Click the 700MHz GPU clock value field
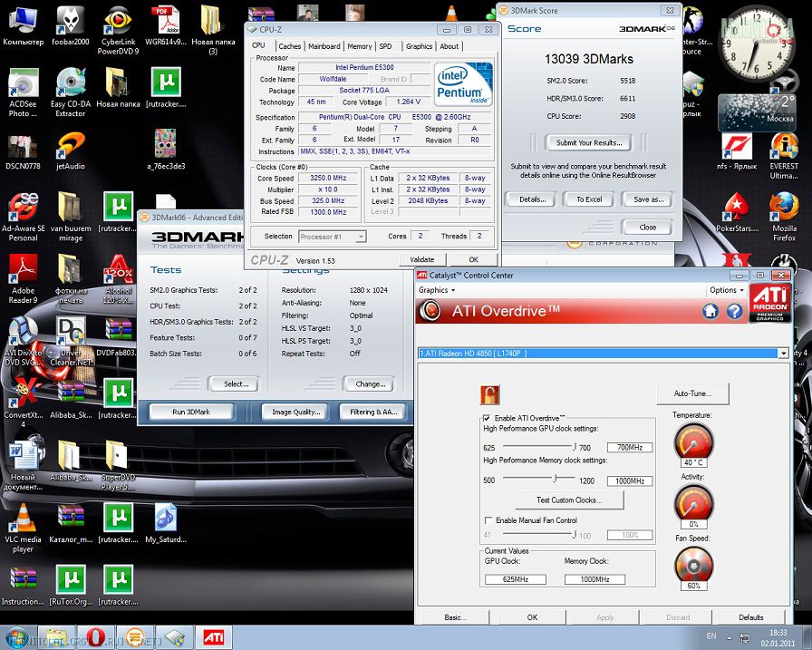812x650 pixels. click(630, 448)
